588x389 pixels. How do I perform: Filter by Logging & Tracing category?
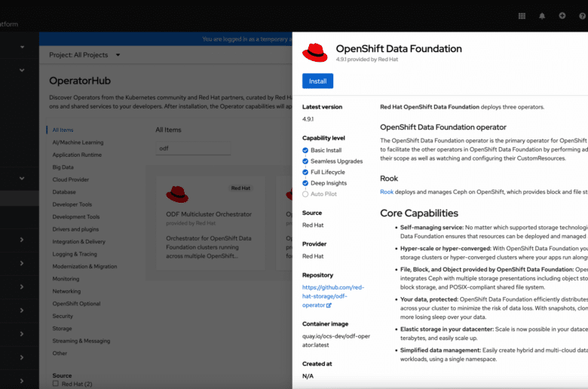(x=75, y=253)
